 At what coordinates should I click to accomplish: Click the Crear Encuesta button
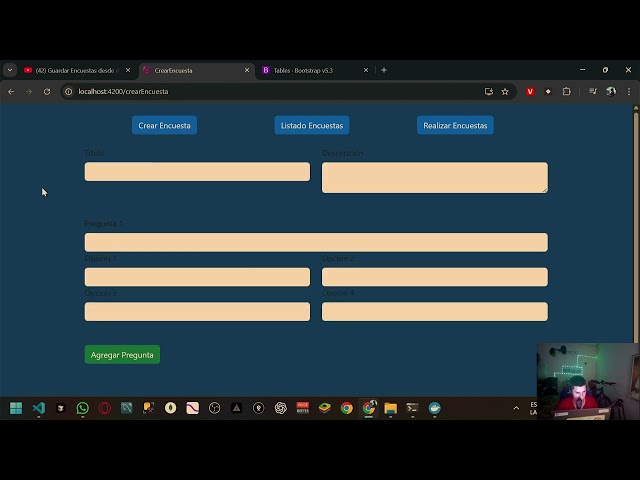(x=164, y=125)
